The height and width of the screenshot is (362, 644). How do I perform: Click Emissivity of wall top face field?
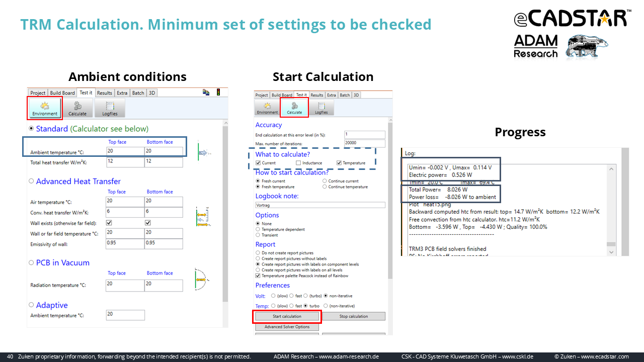[124, 244]
